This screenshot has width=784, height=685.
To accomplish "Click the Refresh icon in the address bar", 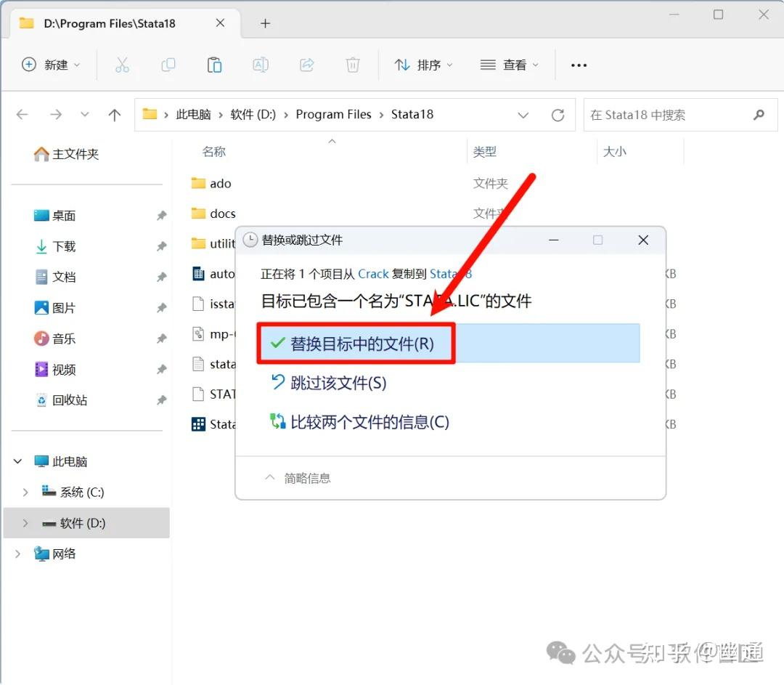I will coord(558,114).
